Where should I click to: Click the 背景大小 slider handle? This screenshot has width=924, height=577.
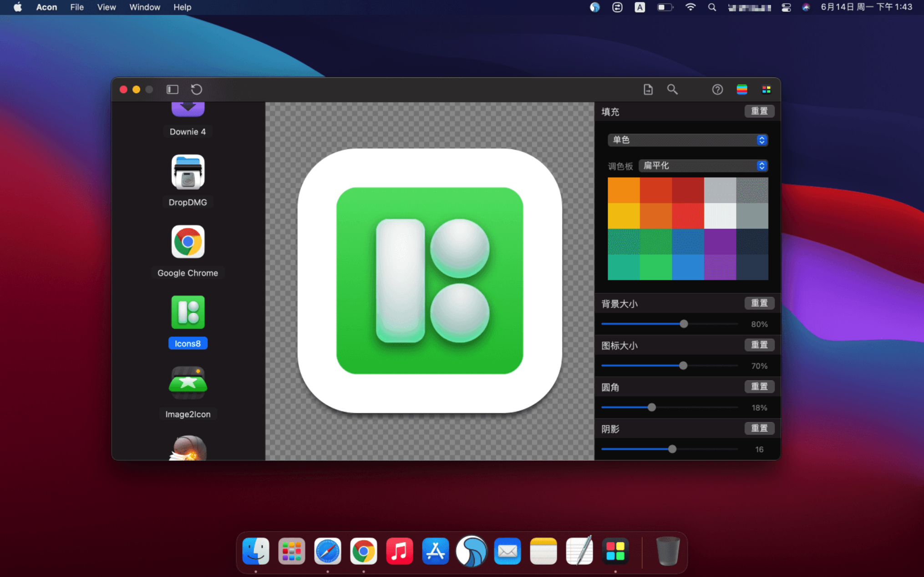click(683, 324)
